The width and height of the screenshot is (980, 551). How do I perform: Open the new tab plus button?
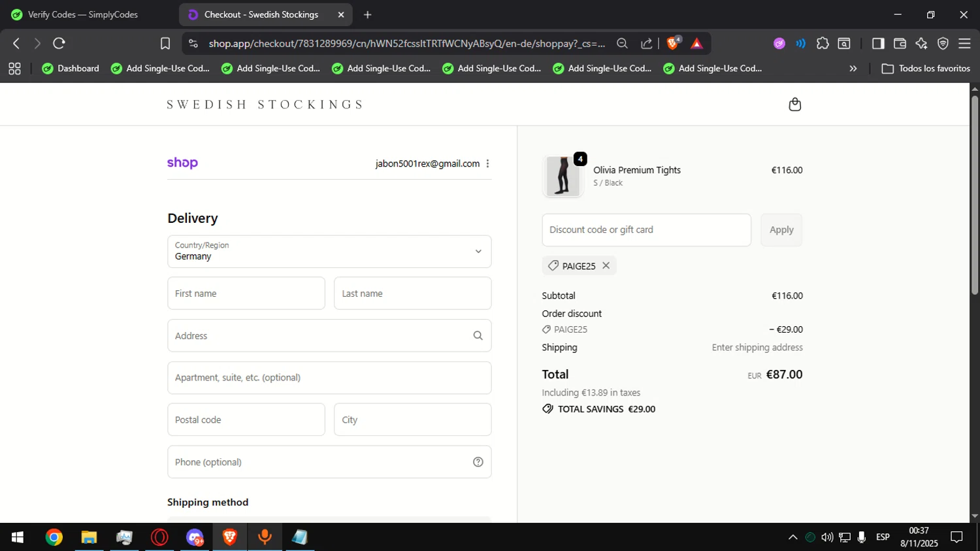pos(368,14)
